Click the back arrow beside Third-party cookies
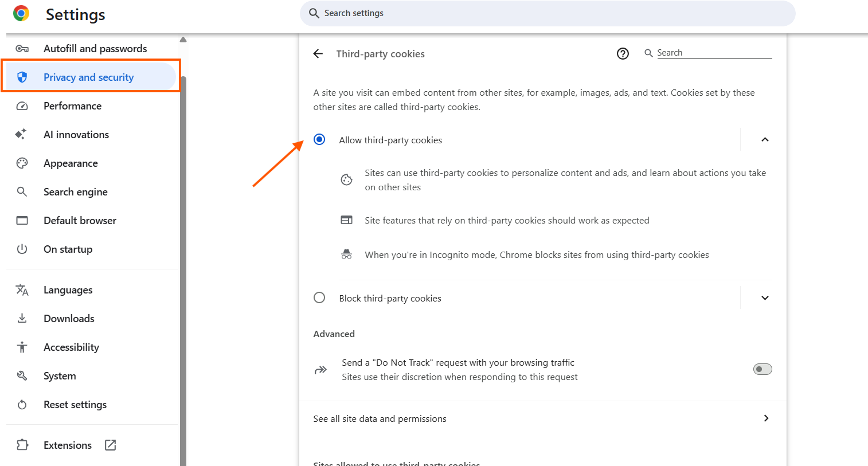868x466 pixels. coord(318,54)
